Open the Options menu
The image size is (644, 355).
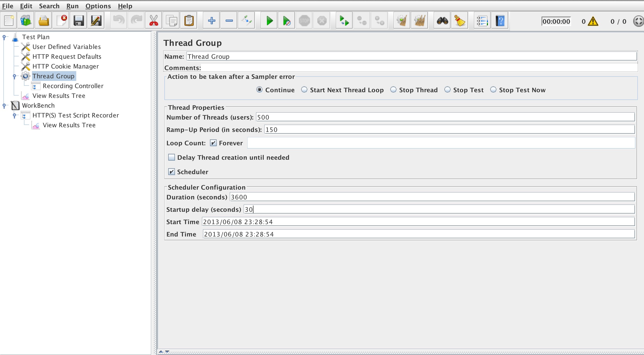tap(98, 6)
